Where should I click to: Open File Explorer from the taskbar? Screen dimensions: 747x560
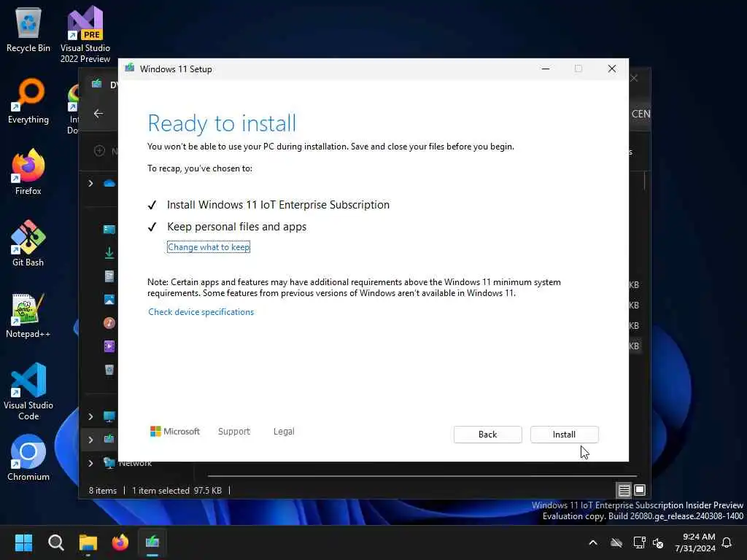(88, 542)
